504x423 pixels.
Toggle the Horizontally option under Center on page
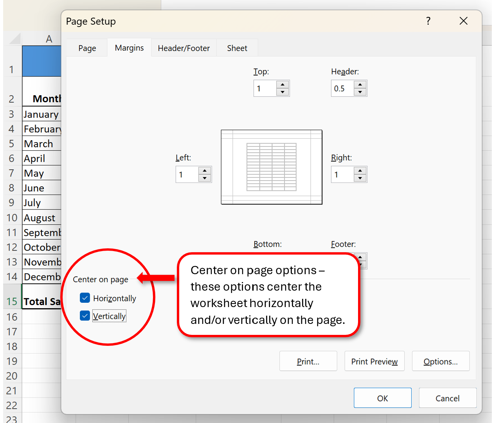[x=85, y=298]
